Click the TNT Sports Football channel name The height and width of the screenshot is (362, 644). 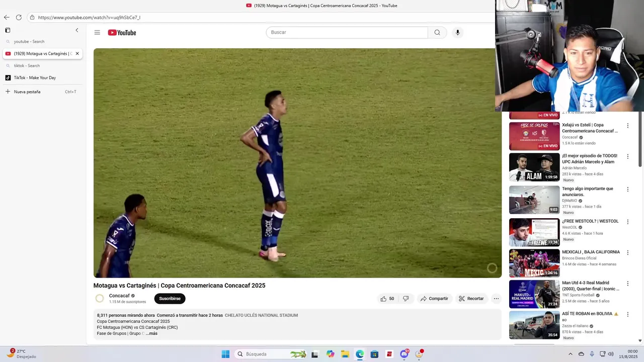(x=579, y=295)
